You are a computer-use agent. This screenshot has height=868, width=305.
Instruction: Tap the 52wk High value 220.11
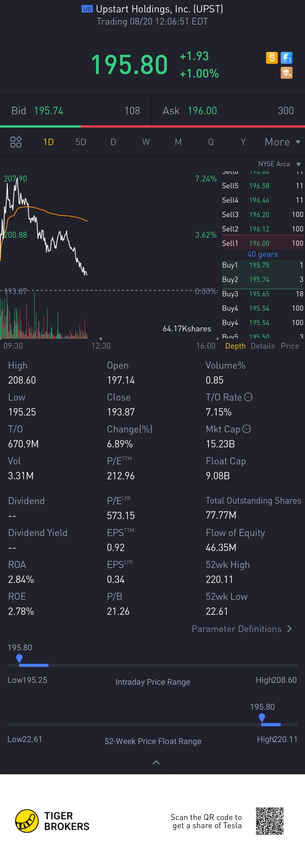click(219, 579)
